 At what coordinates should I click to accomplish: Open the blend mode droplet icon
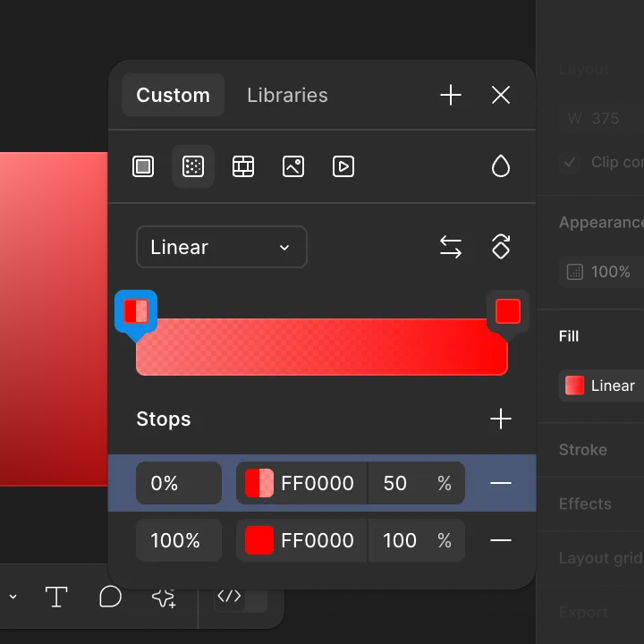tap(501, 166)
